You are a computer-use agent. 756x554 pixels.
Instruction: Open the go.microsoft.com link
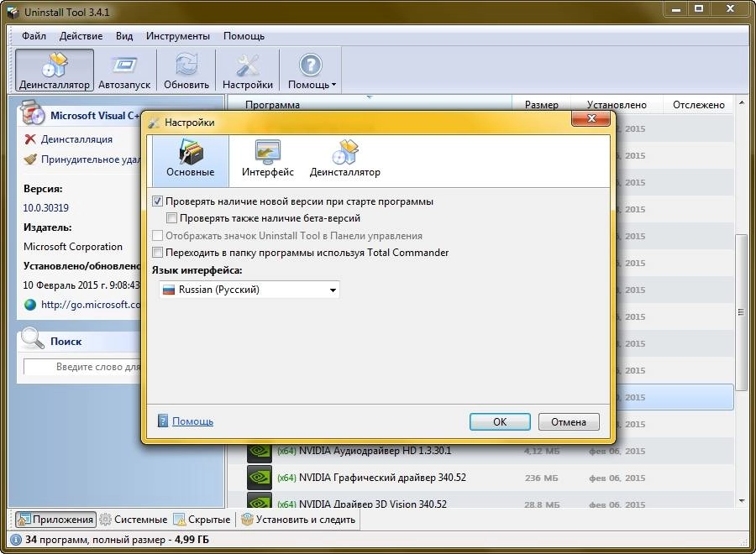[x=91, y=305]
